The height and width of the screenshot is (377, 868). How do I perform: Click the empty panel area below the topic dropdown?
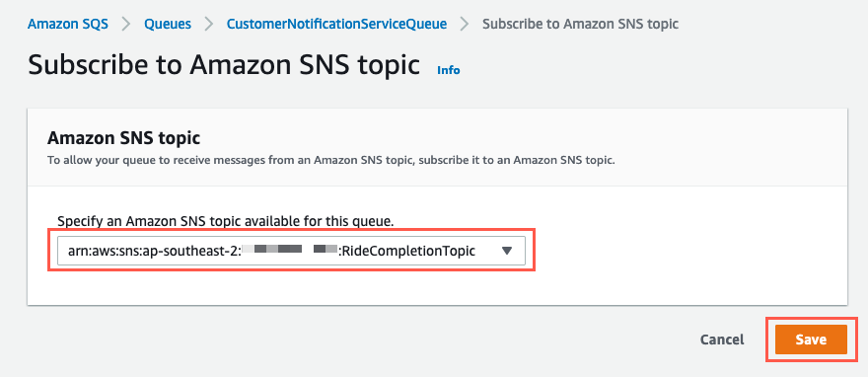click(x=437, y=287)
